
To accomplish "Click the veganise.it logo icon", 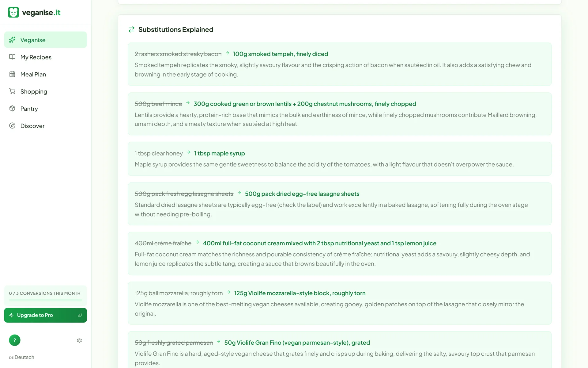I will (13, 12).
